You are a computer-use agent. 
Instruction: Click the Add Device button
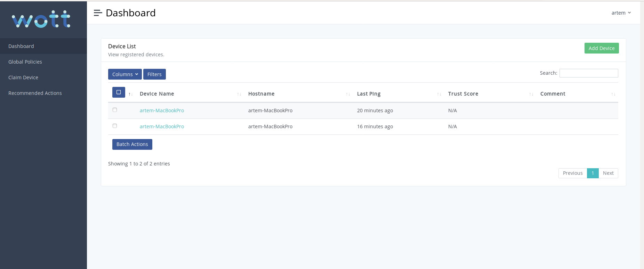pyautogui.click(x=602, y=48)
